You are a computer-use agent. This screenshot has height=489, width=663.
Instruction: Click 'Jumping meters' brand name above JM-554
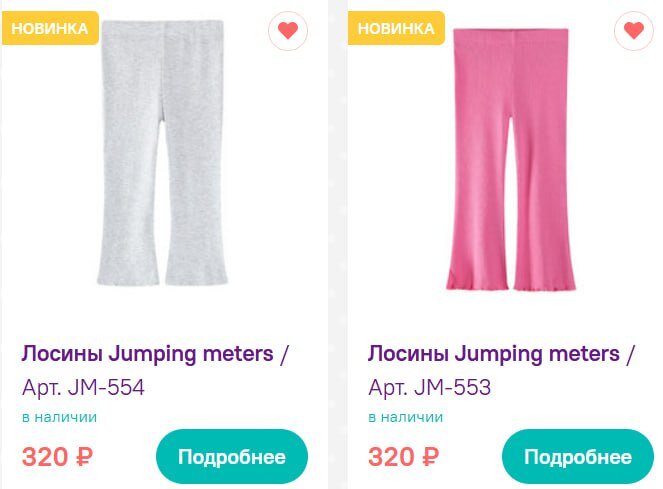(189, 354)
